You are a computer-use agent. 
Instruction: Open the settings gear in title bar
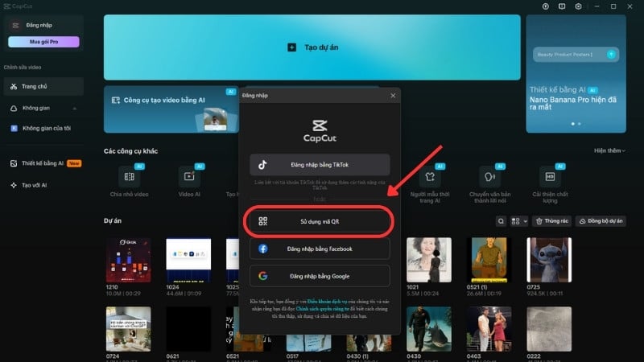[579, 6]
